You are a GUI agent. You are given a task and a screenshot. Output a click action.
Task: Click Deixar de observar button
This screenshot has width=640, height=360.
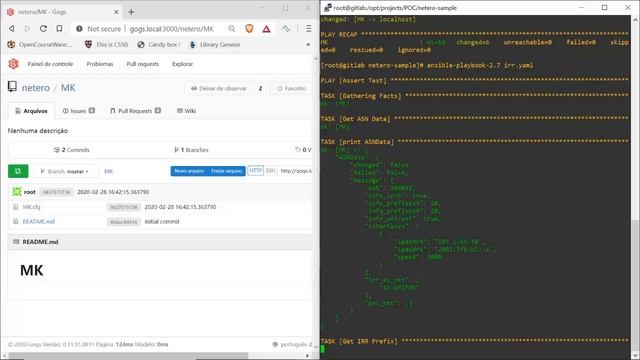tap(218, 88)
